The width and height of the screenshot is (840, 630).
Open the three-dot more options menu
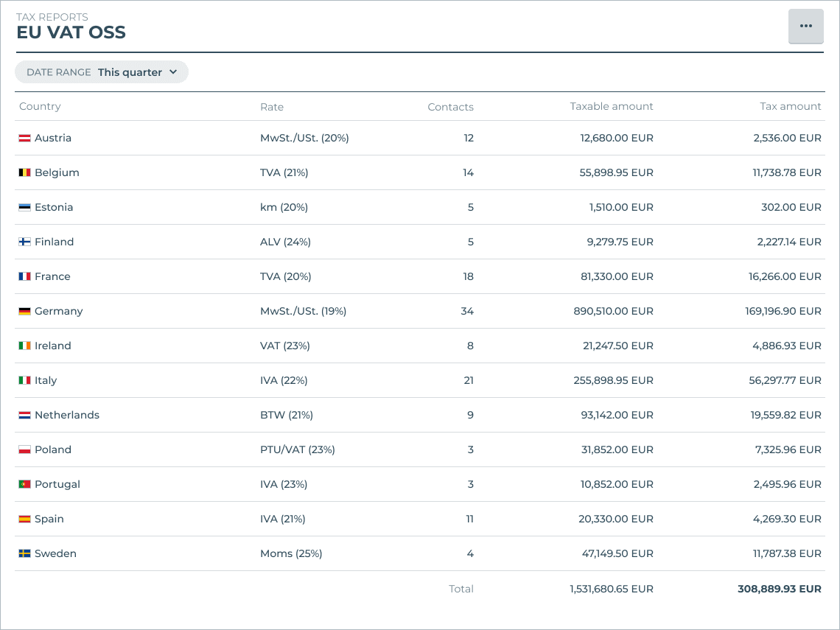[805, 27]
